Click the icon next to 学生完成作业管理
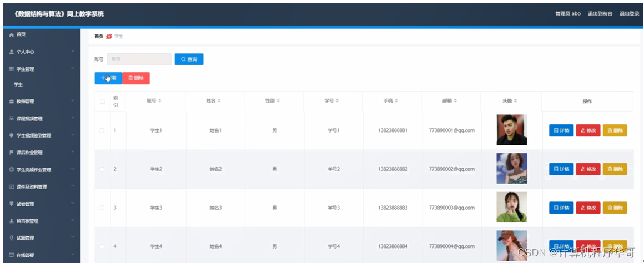This screenshot has width=644, height=263. [x=12, y=169]
